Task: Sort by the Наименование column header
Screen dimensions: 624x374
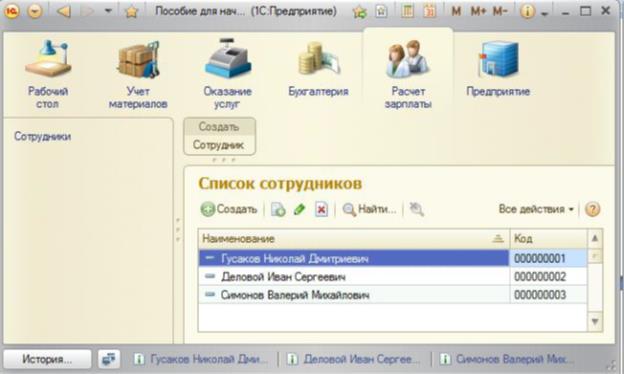Action: click(x=354, y=239)
